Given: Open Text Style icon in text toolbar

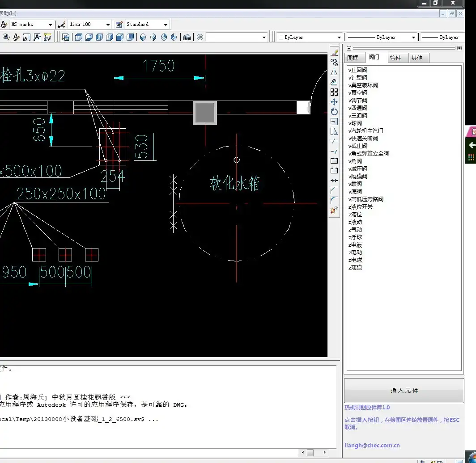Looking at the screenshot, I should (17, 37).
